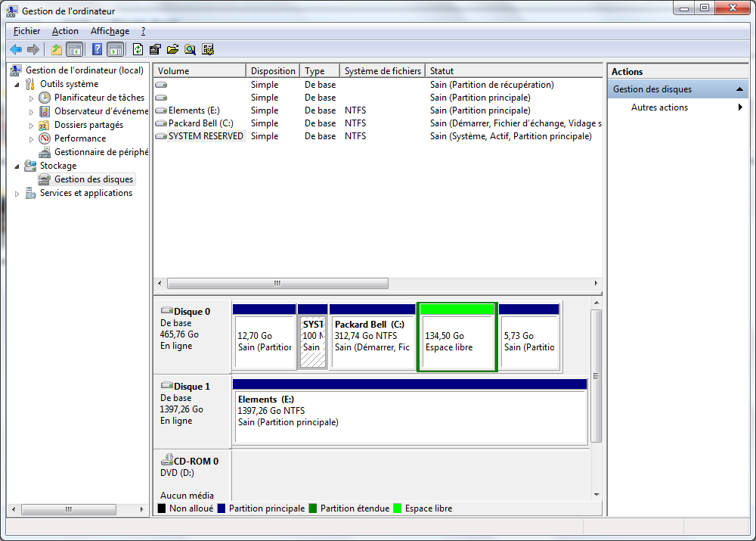This screenshot has width=756, height=541.
Task: Click the tree pane horizontal scrollbar thumb
Action: (x=69, y=509)
